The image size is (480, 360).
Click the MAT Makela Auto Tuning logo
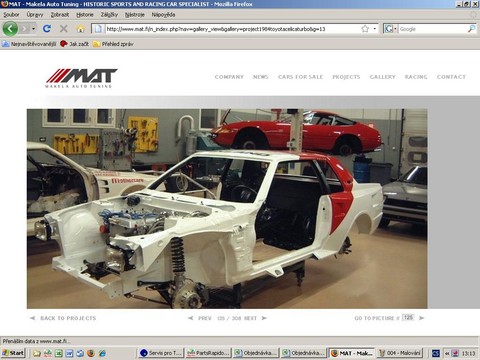click(81, 78)
